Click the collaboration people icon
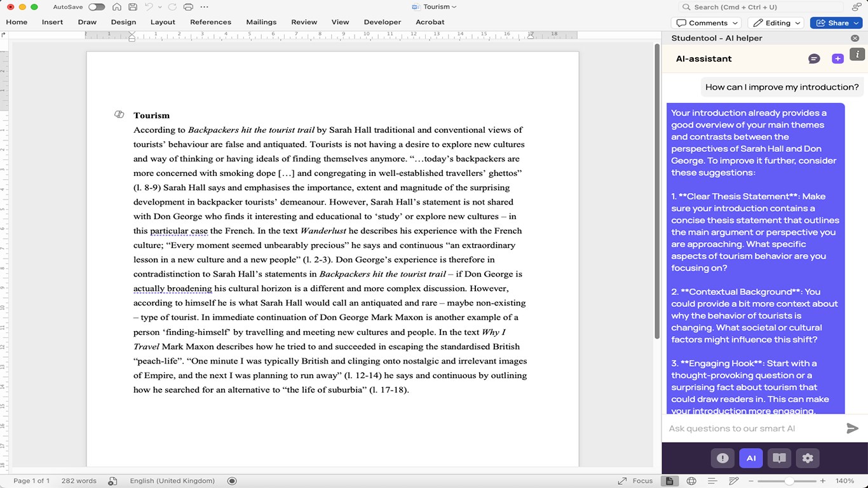The height and width of the screenshot is (488, 868). coord(857,7)
